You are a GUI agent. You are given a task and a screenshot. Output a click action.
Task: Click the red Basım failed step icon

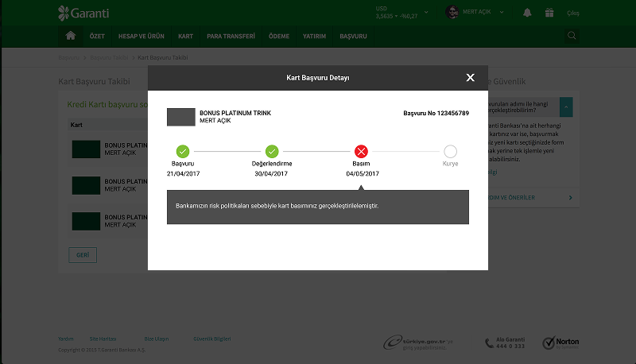point(361,151)
